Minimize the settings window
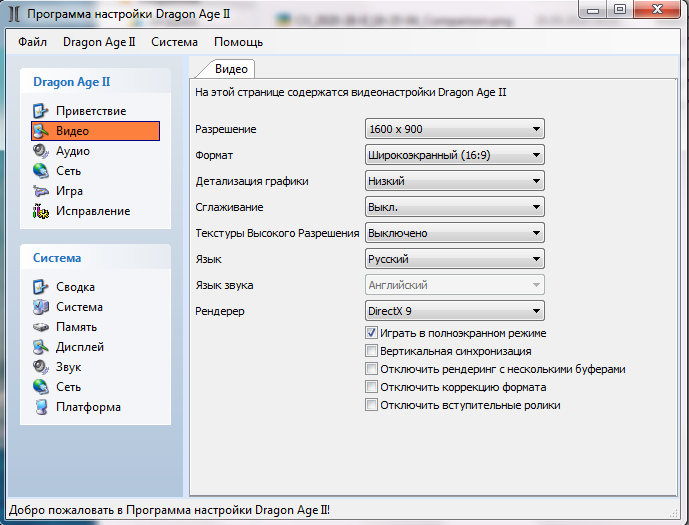Viewport: 689px width, 525px height. [x=593, y=9]
